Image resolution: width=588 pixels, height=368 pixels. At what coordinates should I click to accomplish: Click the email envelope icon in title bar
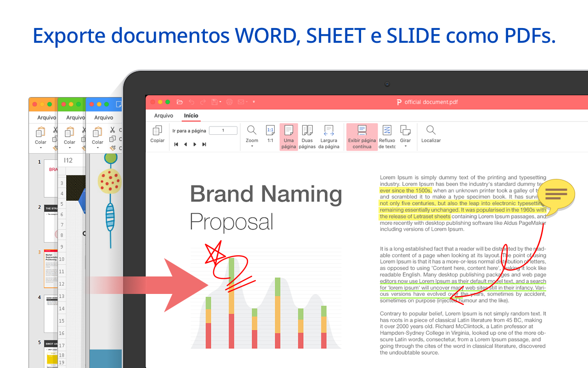[x=241, y=102]
